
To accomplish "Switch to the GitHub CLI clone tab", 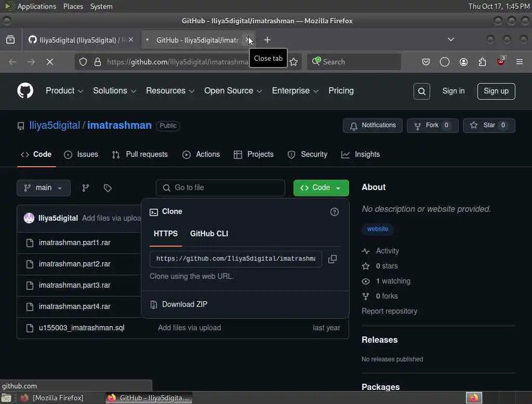I will click(209, 234).
